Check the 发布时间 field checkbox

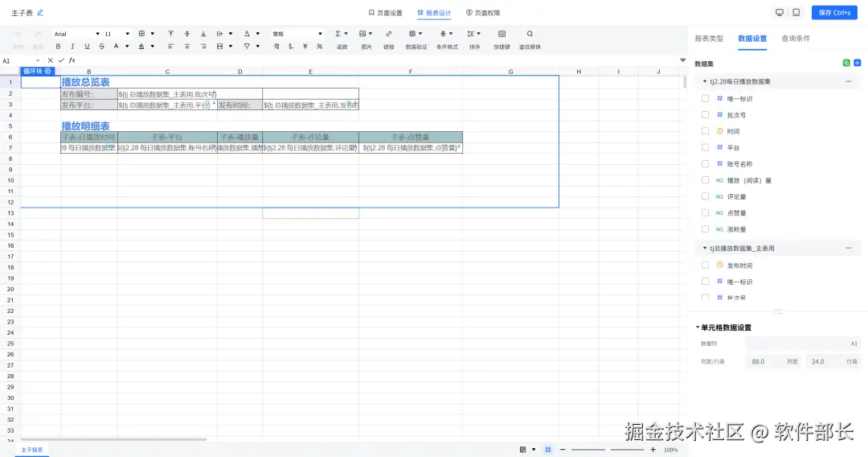click(x=706, y=266)
